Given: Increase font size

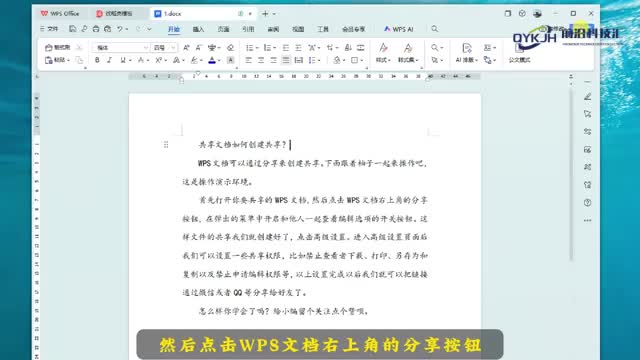Looking at the screenshot, I should coord(186,48).
